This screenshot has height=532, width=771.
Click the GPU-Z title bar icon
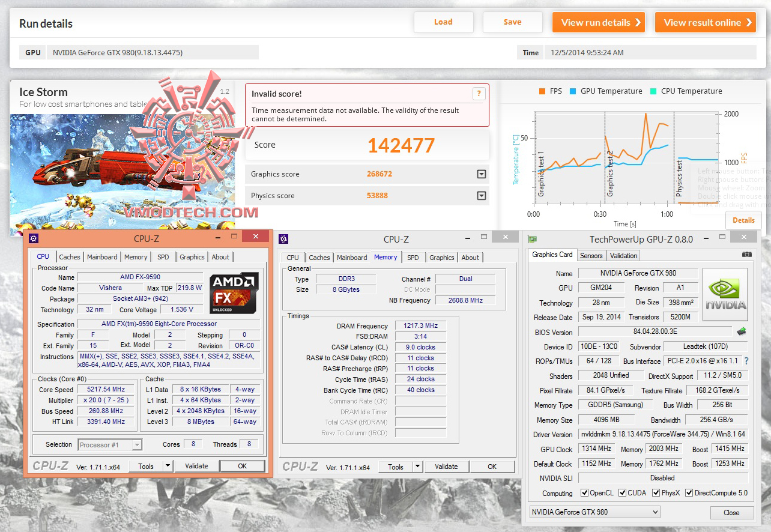[x=532, y=239]
